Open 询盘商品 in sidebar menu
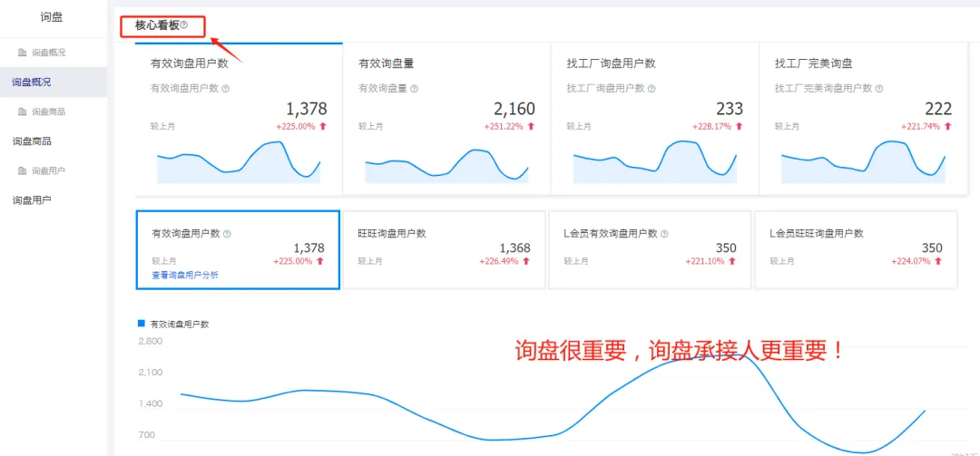The width and height of the screenshot is (980, 456). tap(31, 141)
